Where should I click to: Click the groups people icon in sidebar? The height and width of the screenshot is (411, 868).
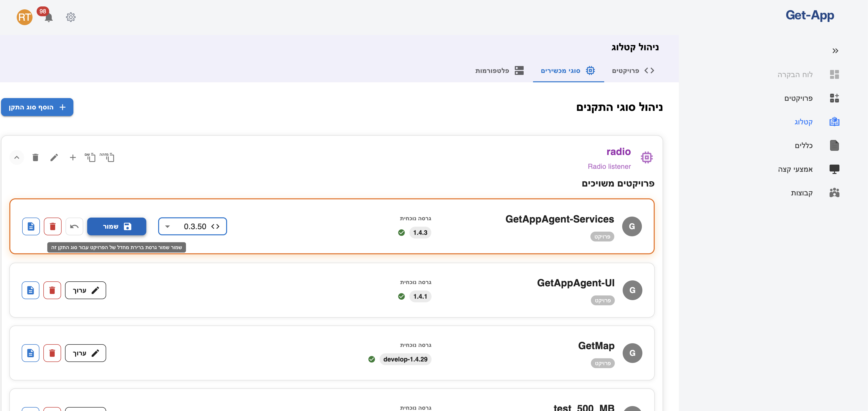tap(834, 192)
